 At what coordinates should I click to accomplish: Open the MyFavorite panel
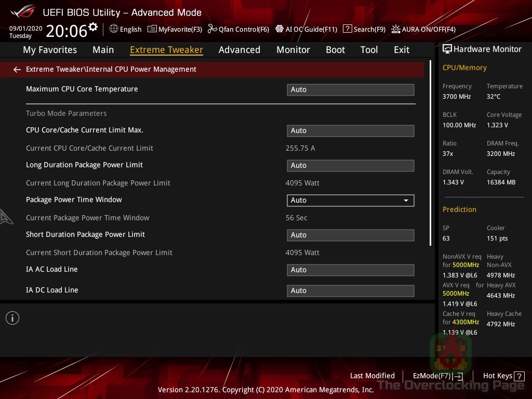175,29
